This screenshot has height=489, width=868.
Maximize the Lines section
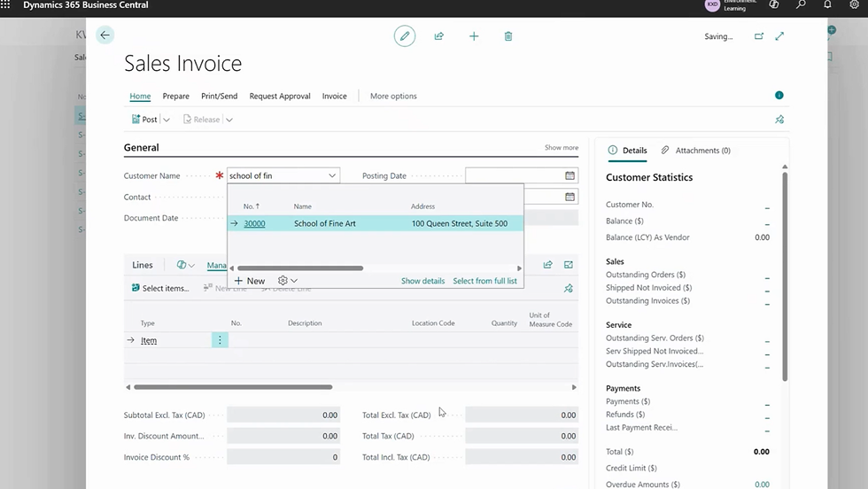[x=569, y=265]
